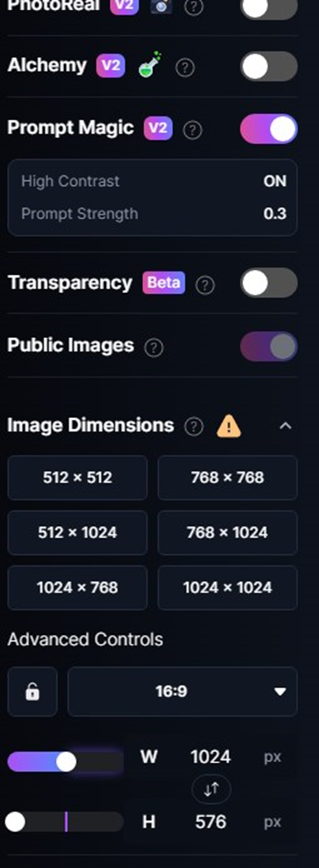The height and width of the screenshot is (868, 319).
Task: Turn on the Transparency toggle
Action: [x=269, y=283]
